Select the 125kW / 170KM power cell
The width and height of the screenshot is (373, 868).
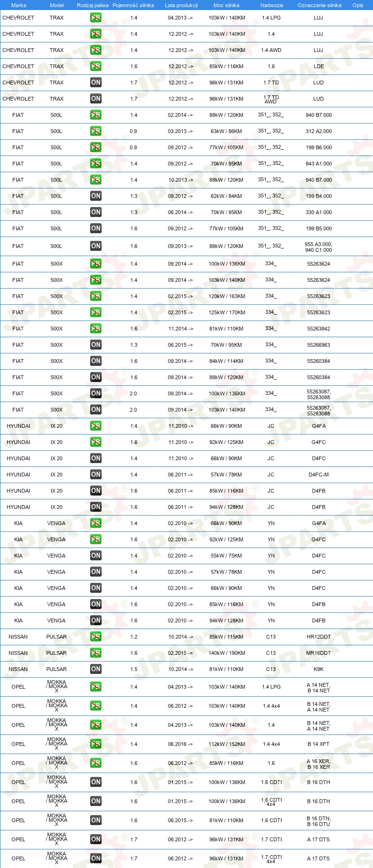227,312
